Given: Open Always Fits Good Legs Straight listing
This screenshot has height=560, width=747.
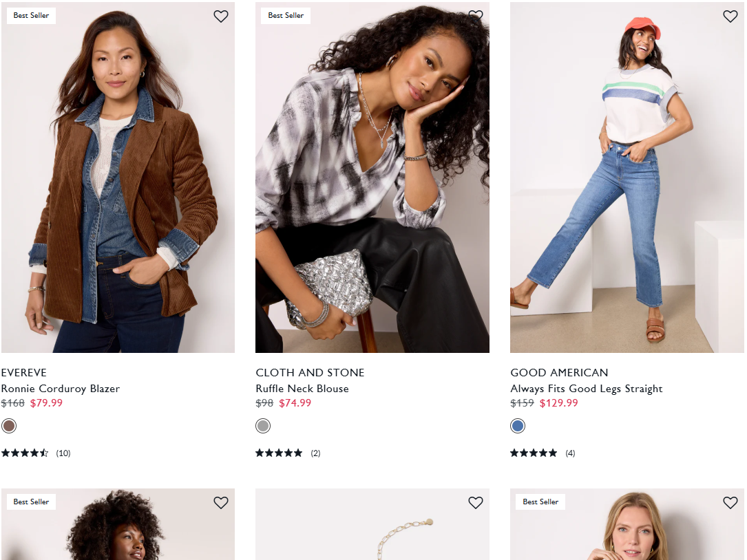Looking at the screenshot, I should pos(587,389).
